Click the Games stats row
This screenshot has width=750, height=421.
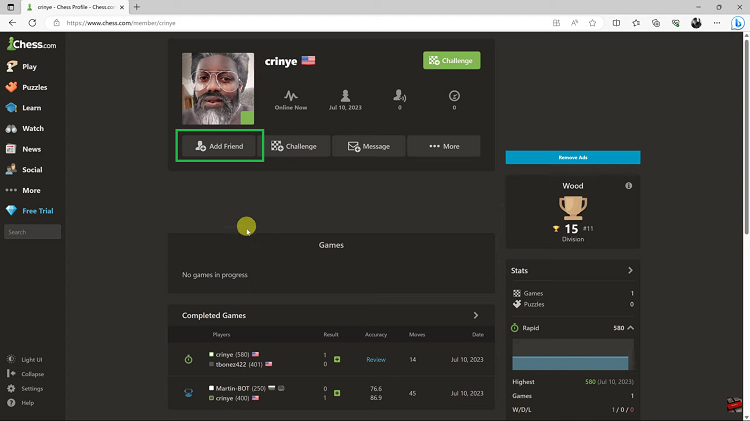click(573, 293)
